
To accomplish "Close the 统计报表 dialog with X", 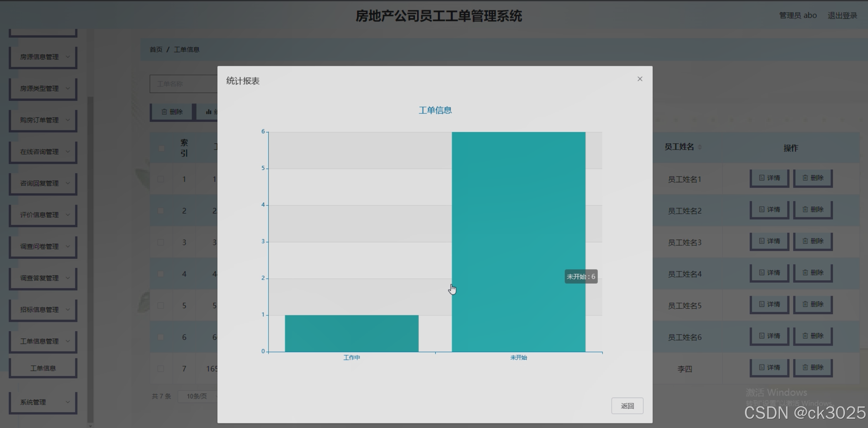I will click(x=640, y=79).
